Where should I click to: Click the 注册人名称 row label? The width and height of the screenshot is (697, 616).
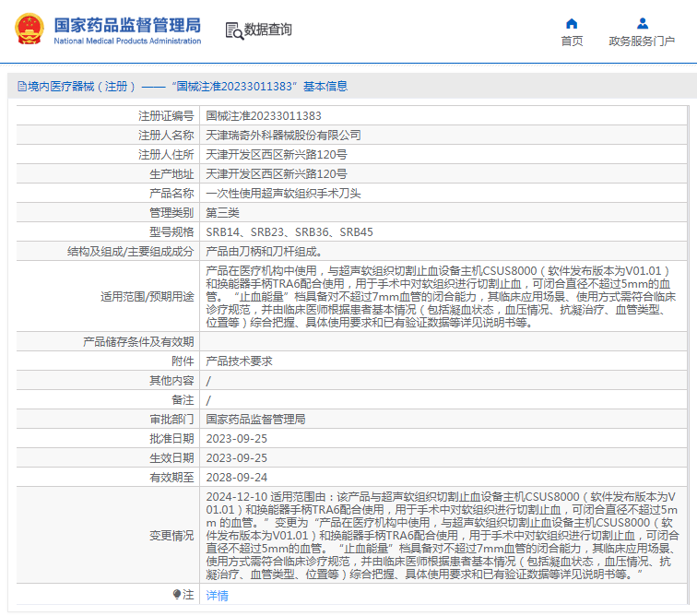point(166,136)
